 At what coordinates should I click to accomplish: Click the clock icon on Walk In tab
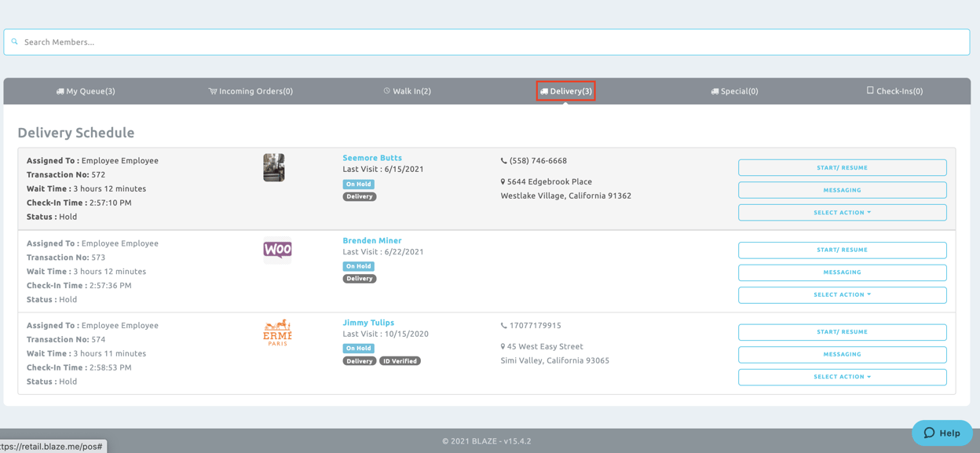pos(386,91)
